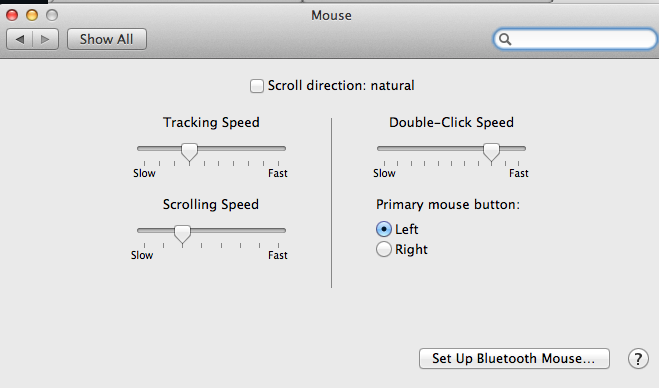Set Scrolling Speed to Fast end
Viewport: 659px width, 388px height.
278,230
